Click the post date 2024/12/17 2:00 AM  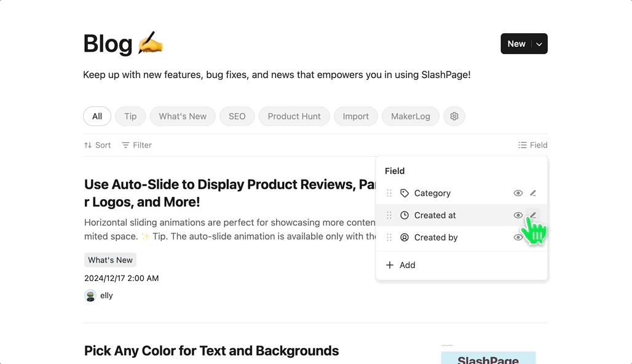pos(121,278)
